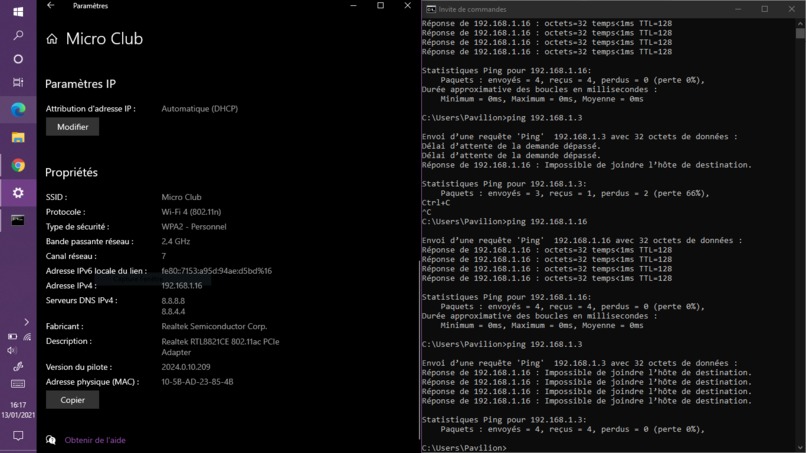Click the 'perte 66%' statistics line

(x=575, y=193)
